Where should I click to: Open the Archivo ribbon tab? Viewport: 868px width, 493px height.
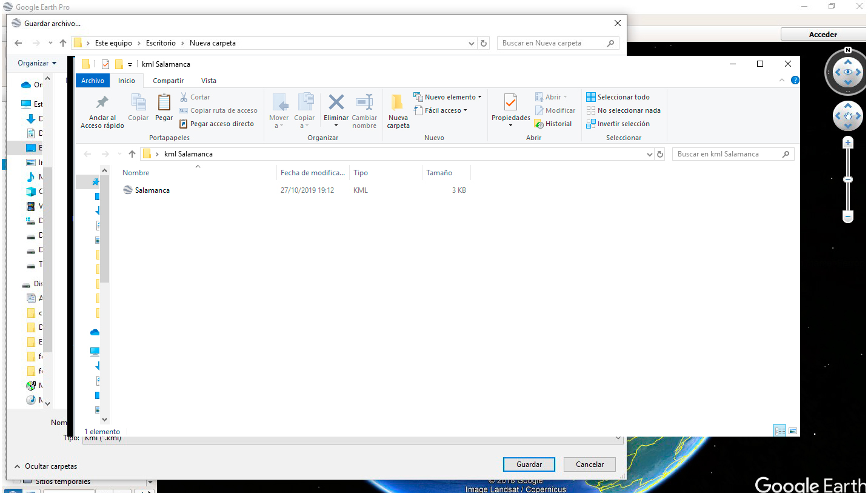pos(93,81)
